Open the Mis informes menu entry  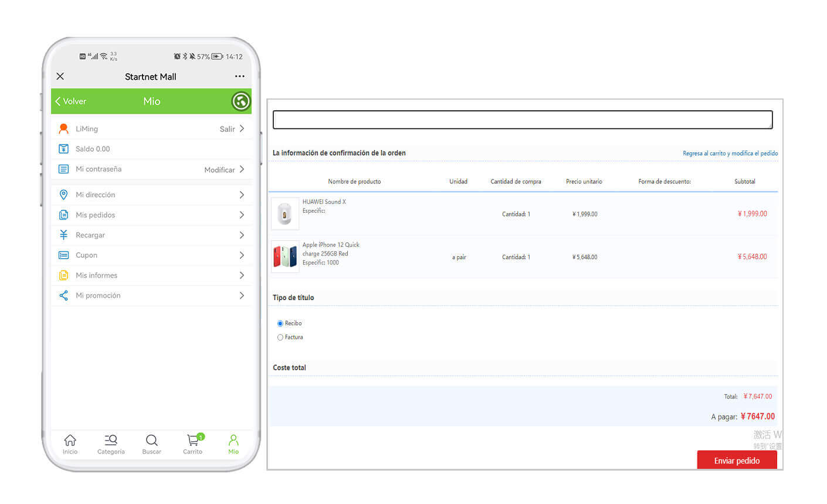click(x=96, y=275)
